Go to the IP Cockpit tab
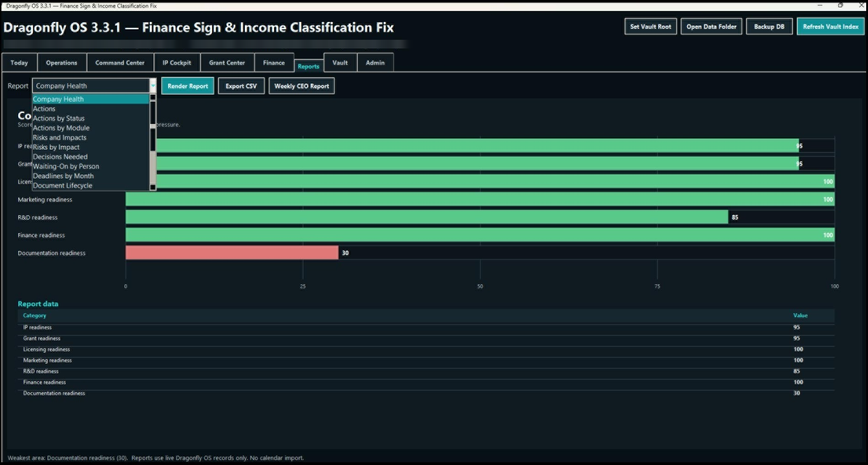The image size is (868, 465). coord(177,63)
